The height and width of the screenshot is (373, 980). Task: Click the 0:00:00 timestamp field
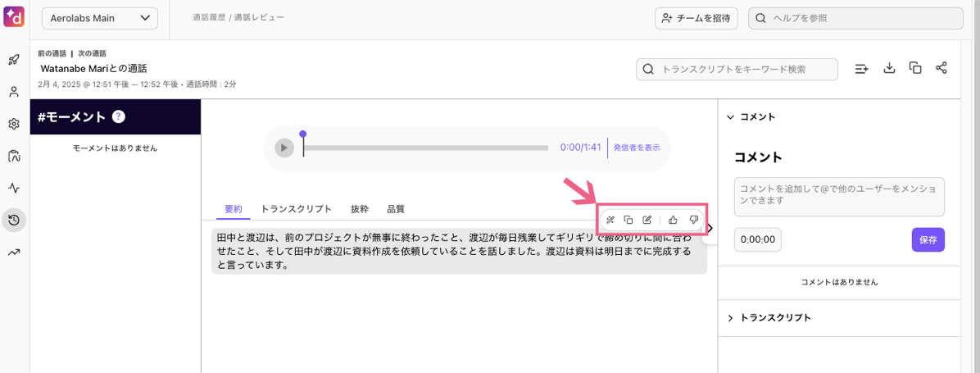click(757, 240)
